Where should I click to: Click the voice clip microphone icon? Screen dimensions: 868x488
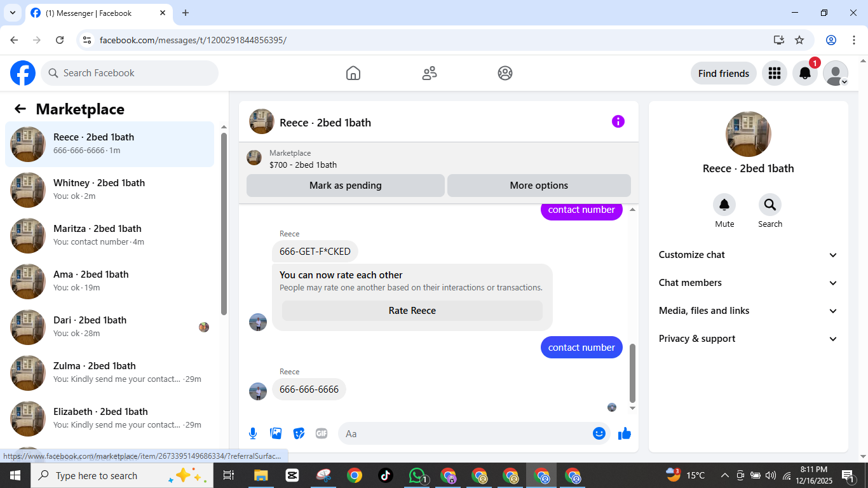click(x=253, y=433)
